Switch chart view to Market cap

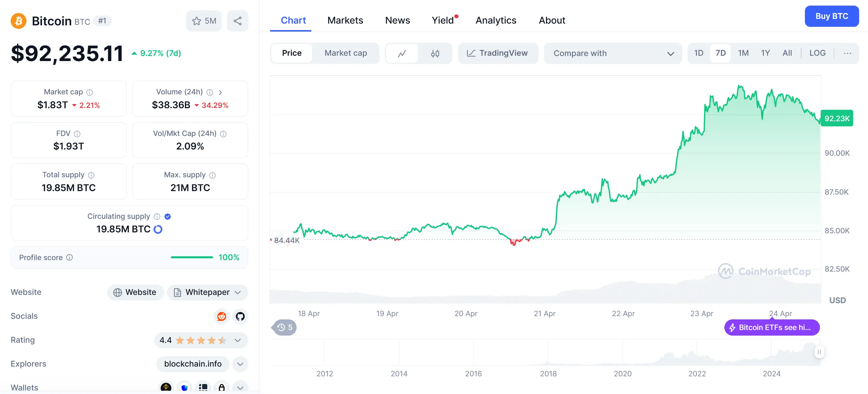click(345, 53)
